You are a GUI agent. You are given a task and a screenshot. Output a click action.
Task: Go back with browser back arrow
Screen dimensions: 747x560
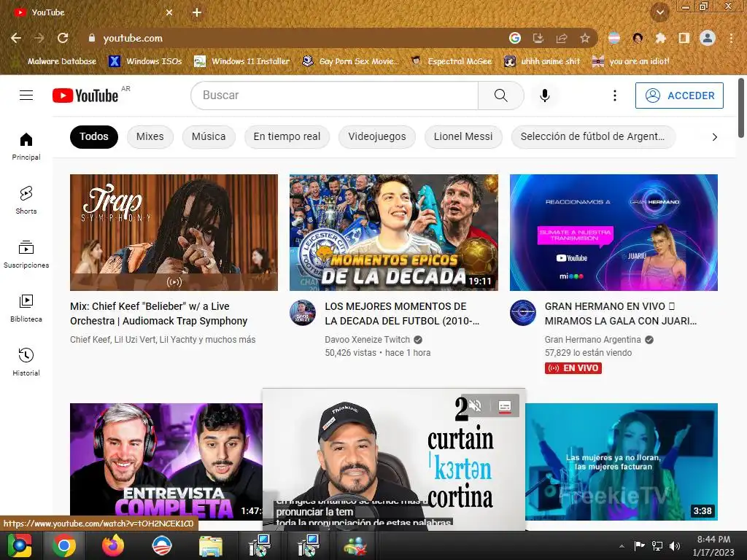coord(16,38)
